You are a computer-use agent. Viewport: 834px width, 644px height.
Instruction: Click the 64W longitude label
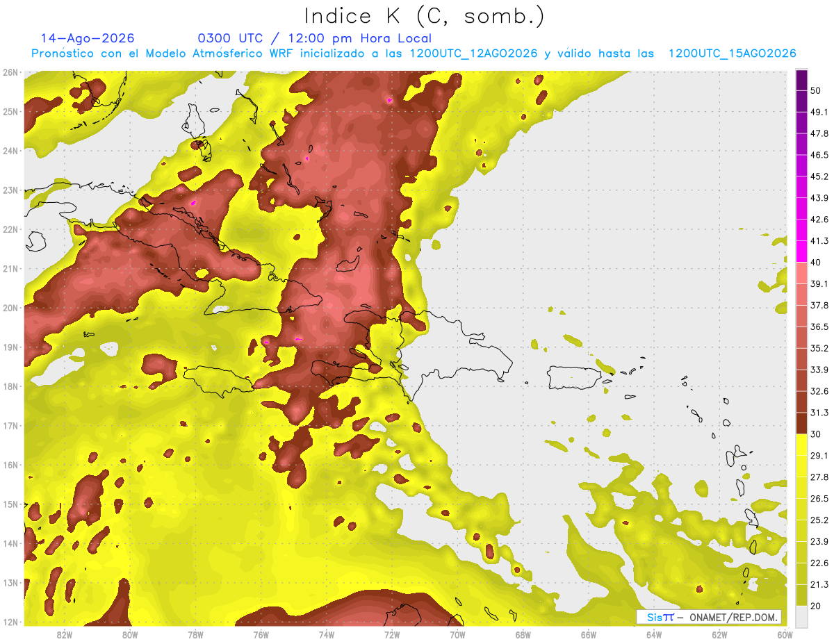654,634
